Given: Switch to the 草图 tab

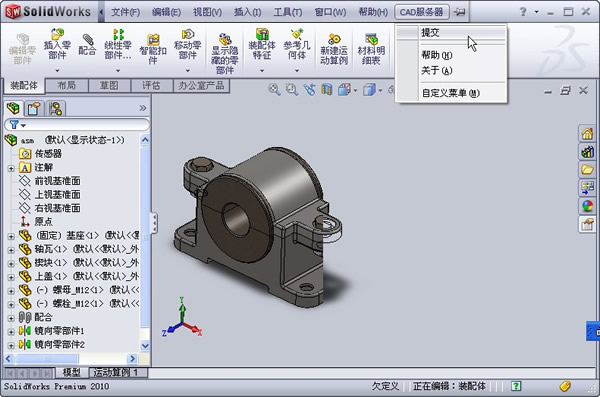Looking at the screenshot, I should [109, 85].
